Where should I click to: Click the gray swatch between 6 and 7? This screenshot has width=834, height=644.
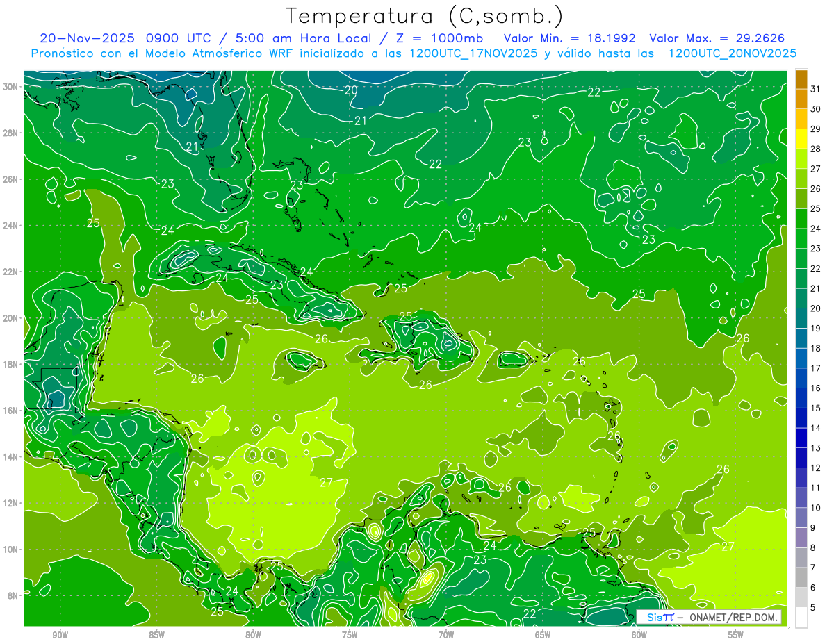tap(801, 577)
